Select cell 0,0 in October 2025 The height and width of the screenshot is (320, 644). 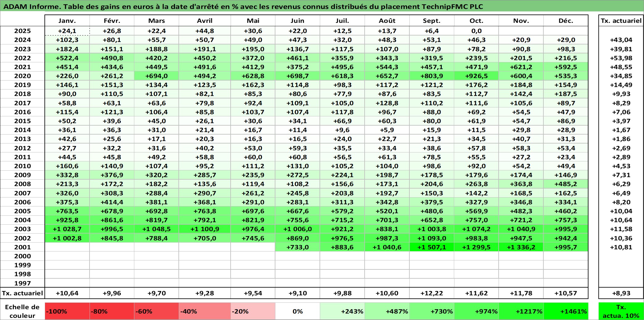point(476,31)
